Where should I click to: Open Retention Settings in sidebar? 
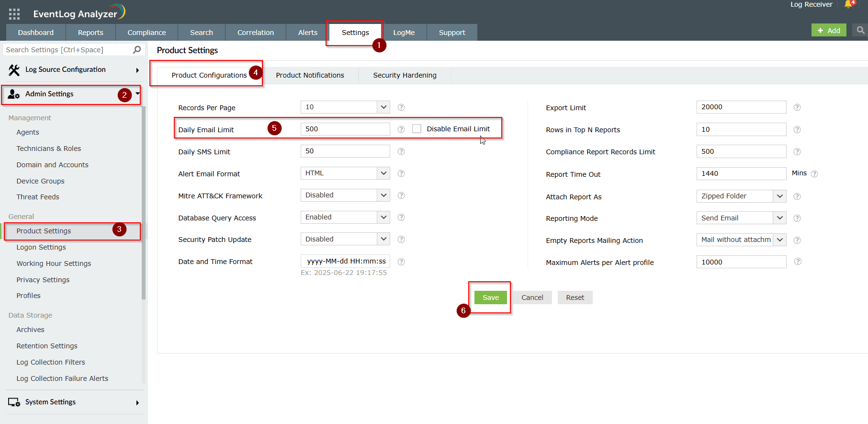pyautogui.click(x=47, y=346)
